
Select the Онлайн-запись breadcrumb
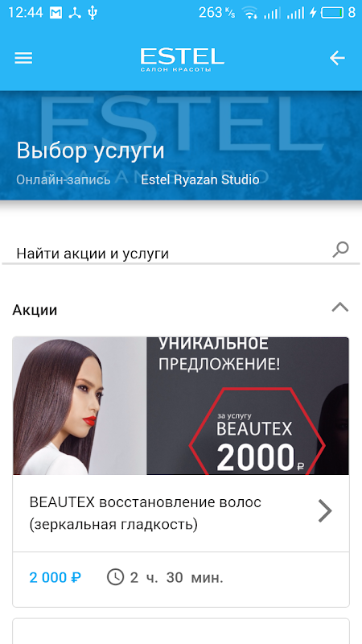coord(64,180)
